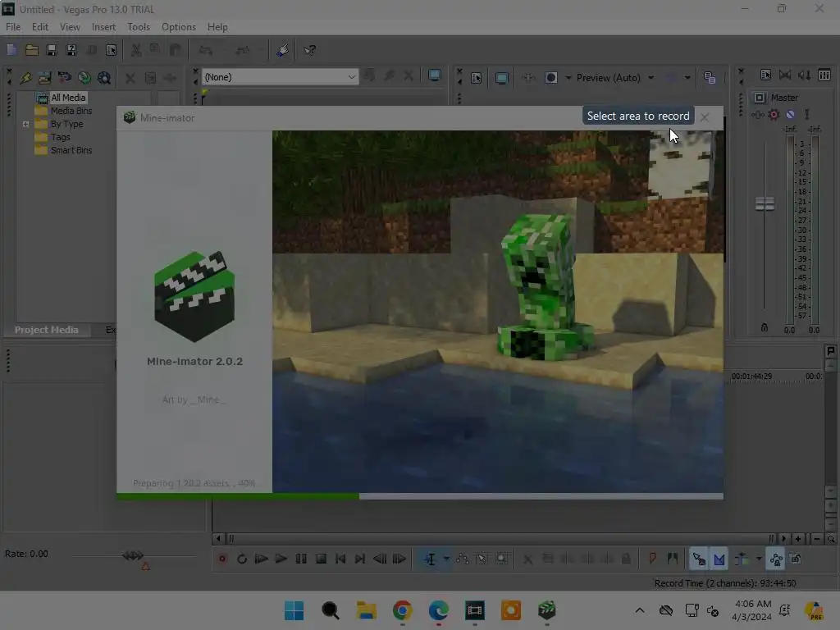Screen dimensions: 840x630
Task: Open Project Video Properties in preview toolbar
Action: tap(477, 78)
